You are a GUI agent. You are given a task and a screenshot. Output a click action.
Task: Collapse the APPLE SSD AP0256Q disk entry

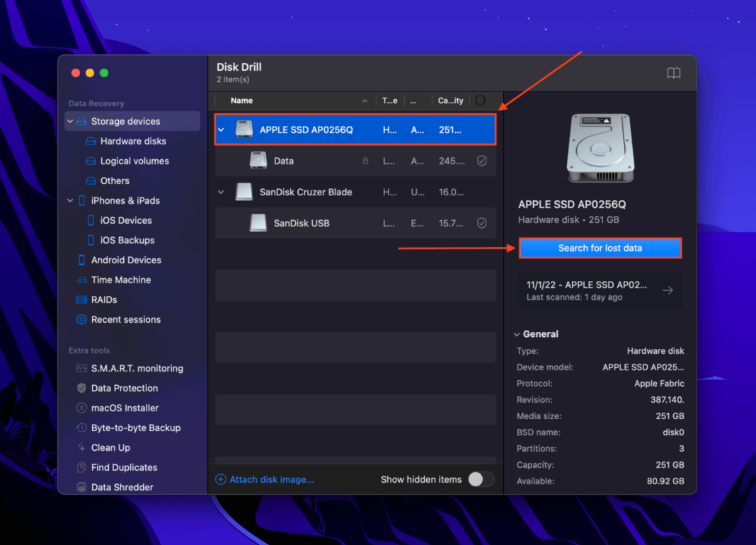coord(221,130)
